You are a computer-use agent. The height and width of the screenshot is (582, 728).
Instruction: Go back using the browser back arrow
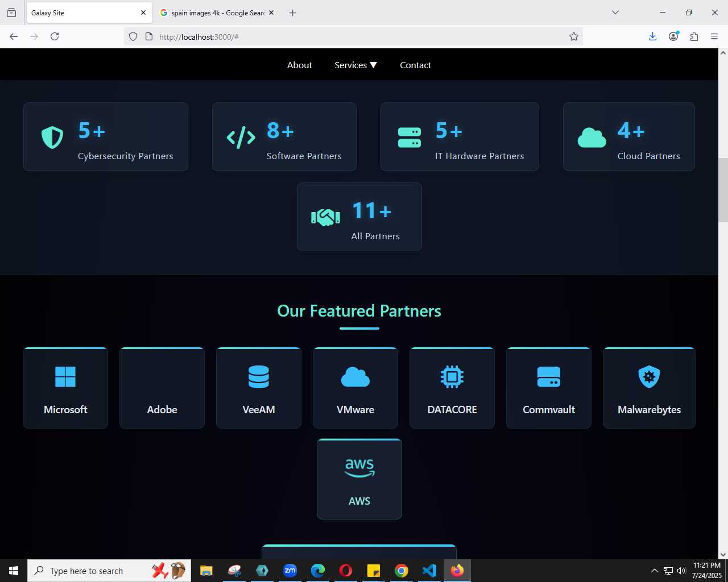click(x=14, y=36)
